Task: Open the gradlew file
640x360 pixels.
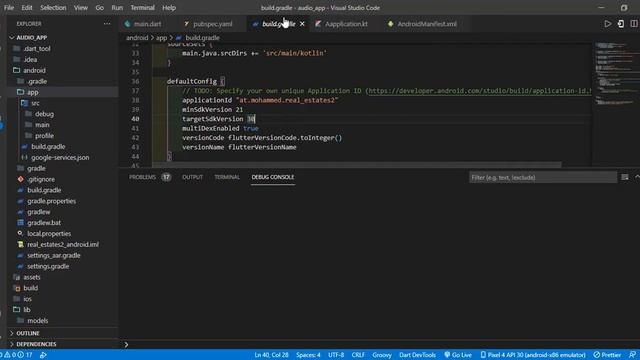Action: [x=39, y=212]
